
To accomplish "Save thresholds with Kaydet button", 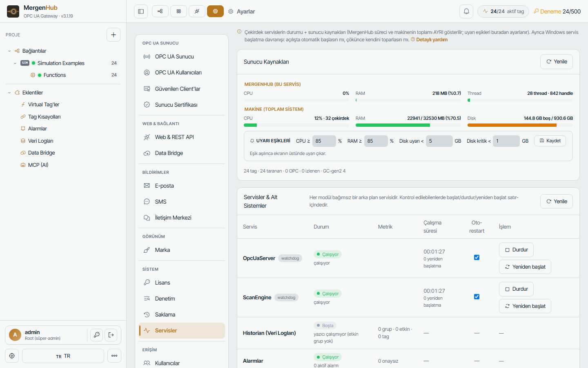I will click(x=550, y=141).
